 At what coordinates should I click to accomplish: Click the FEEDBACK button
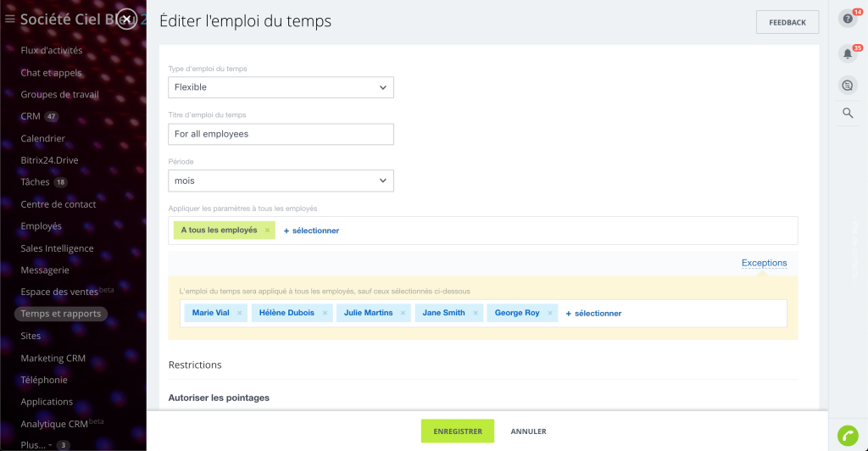click(x=787, y=22)
